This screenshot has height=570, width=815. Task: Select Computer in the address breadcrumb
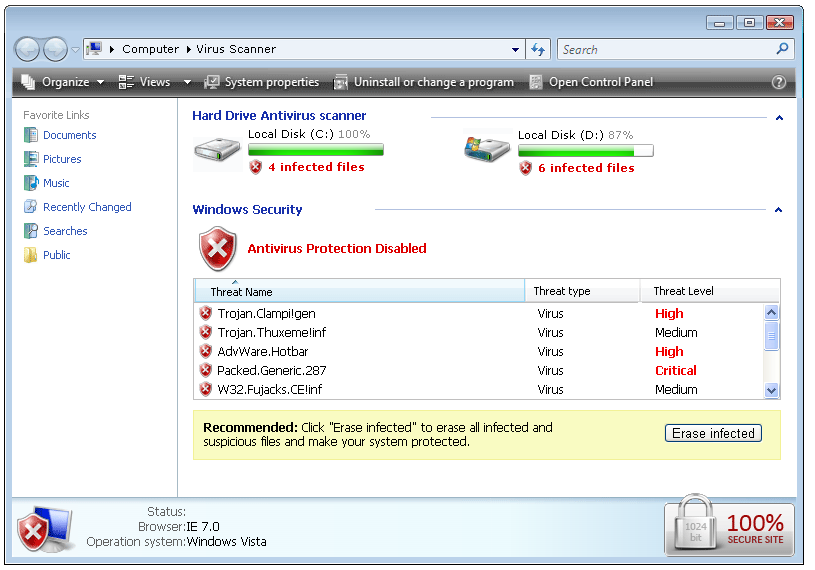(x=150, y=49)
